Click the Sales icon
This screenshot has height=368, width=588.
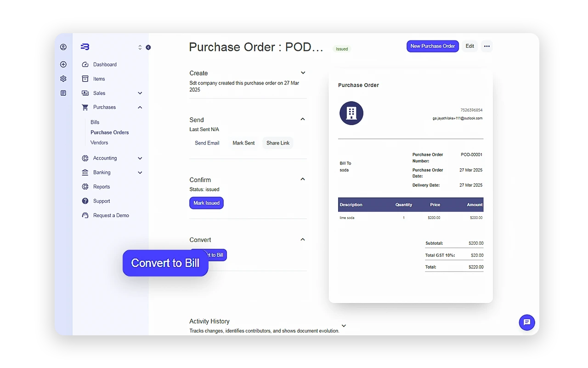coord(85,93)
